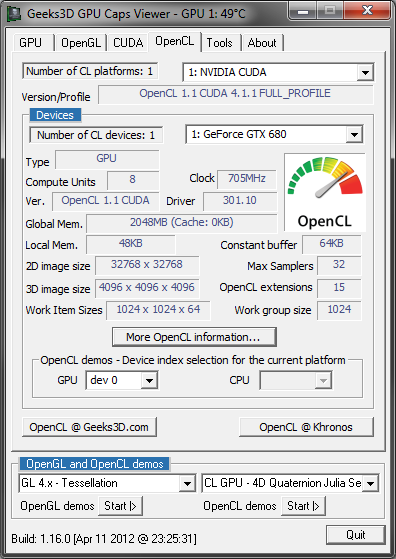Select the OpenCL tab
The image size is (396, 559).
click(x=175, y=41)
